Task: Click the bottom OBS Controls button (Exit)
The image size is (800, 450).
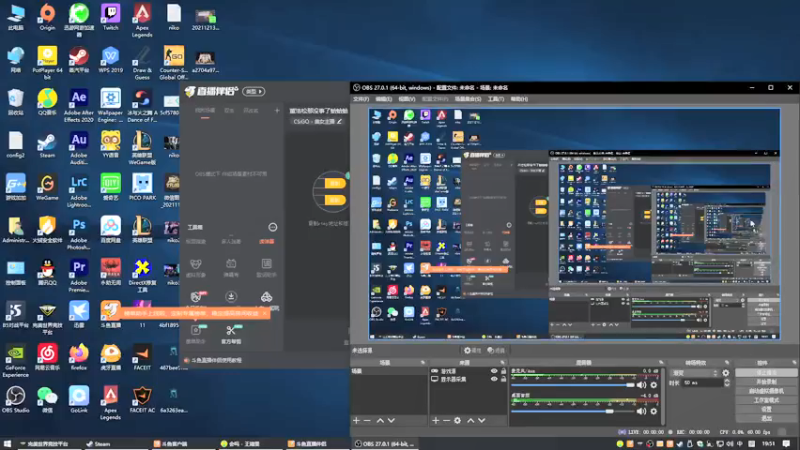Action: (x=766, y=419)
